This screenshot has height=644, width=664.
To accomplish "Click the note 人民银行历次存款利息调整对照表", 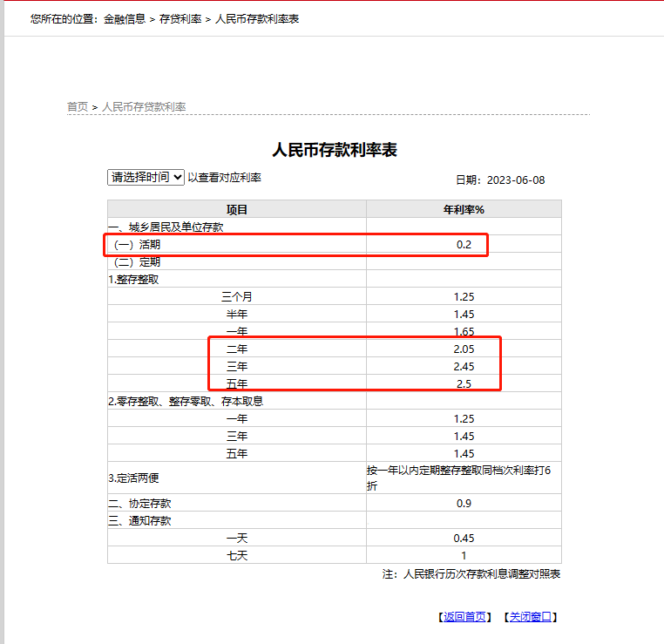I will 482,573.
